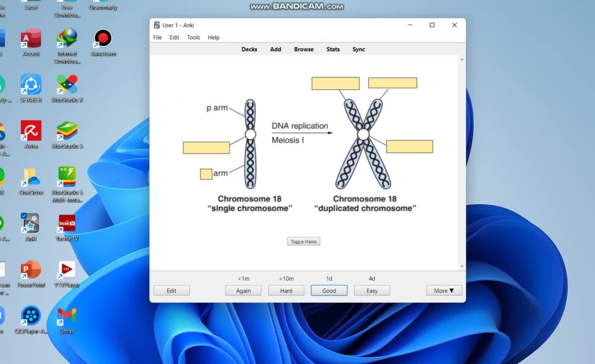595x364 pixels.
Task: Click the top-left mask above duplicated chromosome
Action: tap(336, 83)
